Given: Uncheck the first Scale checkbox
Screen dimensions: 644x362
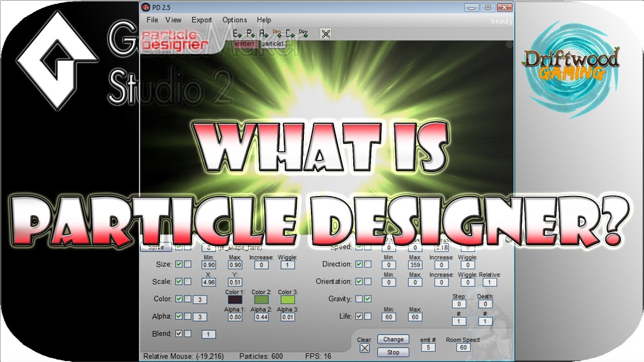Looking at the screenshot, I should tap(179, 282).
